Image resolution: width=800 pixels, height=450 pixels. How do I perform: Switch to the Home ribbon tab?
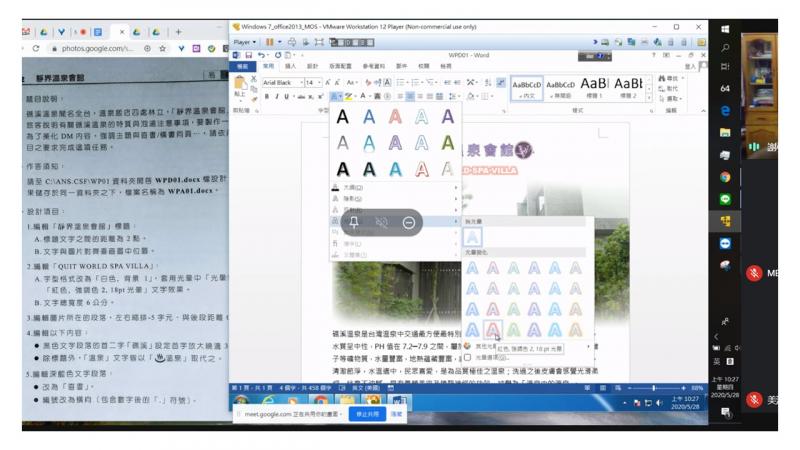268,66
